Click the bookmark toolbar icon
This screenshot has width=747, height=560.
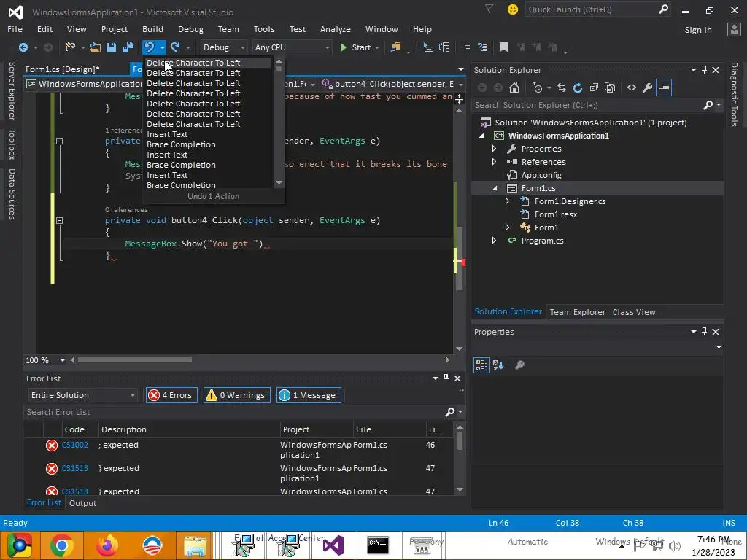click(x=503, y=47)
